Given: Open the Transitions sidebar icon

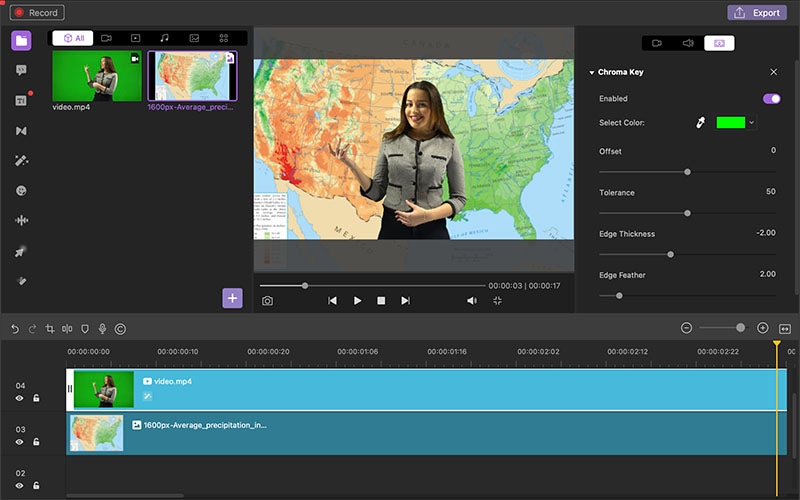Looking at the screenshot, I should (21, 131).
